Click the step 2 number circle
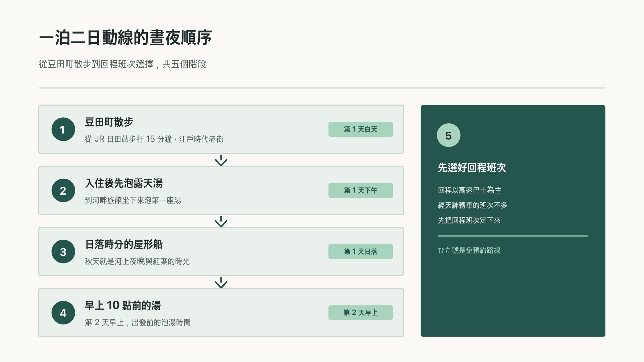Viewport: 644px width, 362px height. pyautogui.click(x=63, y=190)
